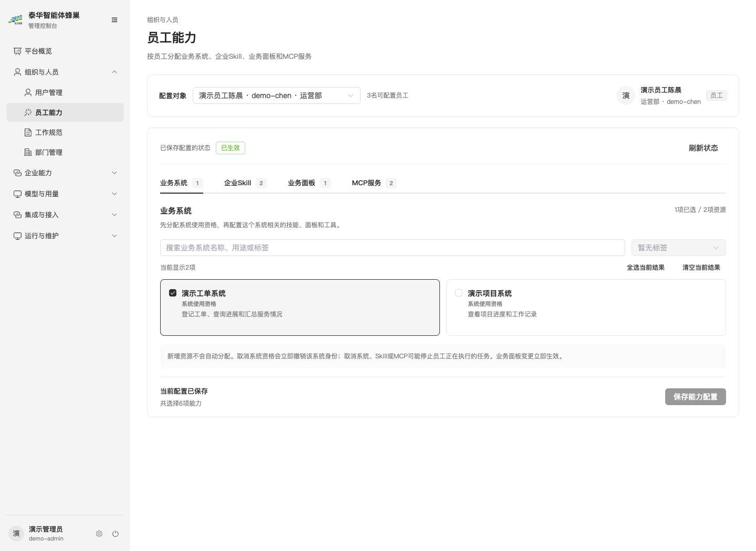Click the 部门管理 building icon

pyautogui.click(x=28, y=152)
